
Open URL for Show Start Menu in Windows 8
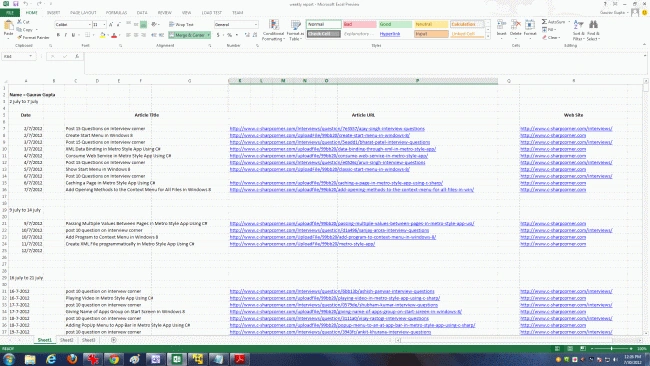coord(320,169)
